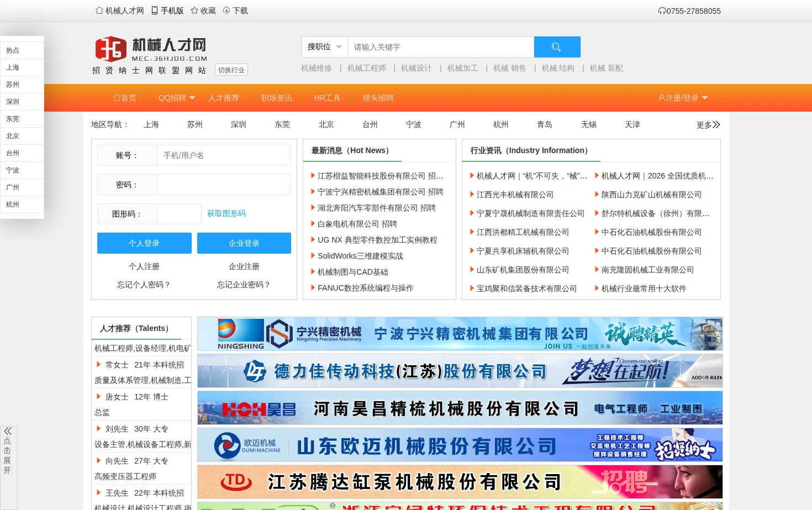
Task: Click 忘记个人密码？ link
Action: [x=144, y=285]
